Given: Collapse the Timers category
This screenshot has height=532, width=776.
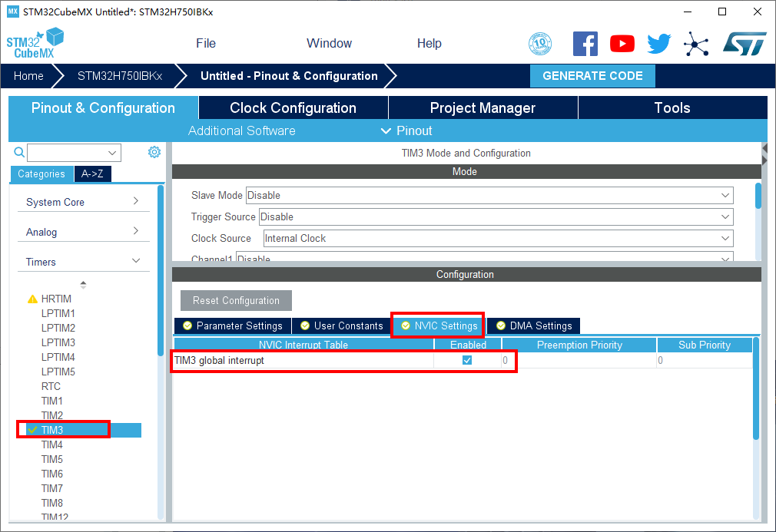Looking at the screenshot, I should (x=83, y=262).
